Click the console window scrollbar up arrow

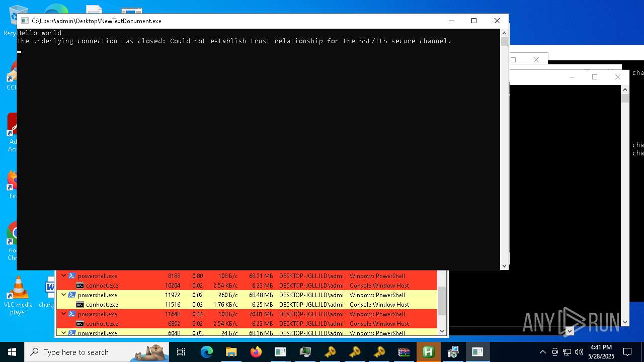pyautogui.click(x=504, y=33)
